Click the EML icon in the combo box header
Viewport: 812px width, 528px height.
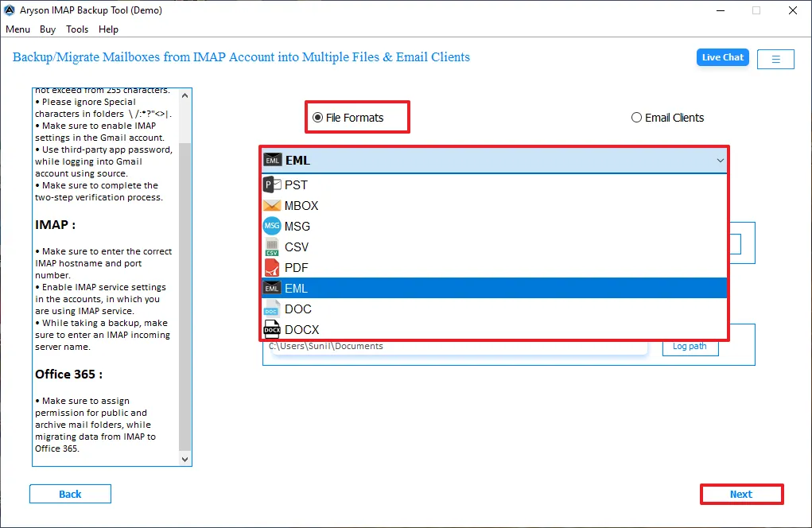click(x=273, y=160)
